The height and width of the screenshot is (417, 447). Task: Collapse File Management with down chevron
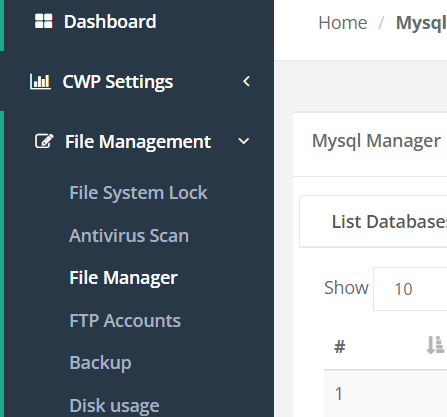click(x=244, y=142)
